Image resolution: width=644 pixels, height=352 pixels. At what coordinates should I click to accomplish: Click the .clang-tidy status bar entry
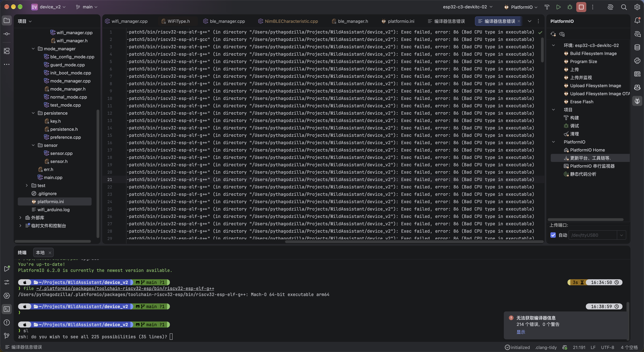click(x=546, y=347)
